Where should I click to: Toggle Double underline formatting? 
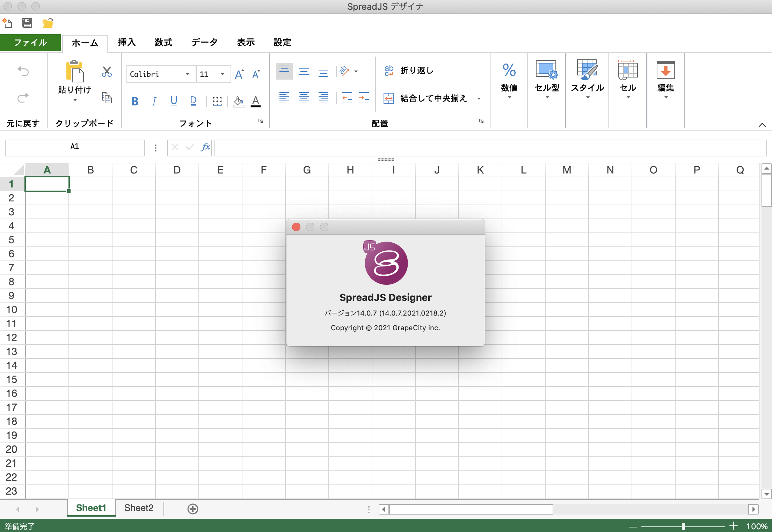tap(193, 101)
